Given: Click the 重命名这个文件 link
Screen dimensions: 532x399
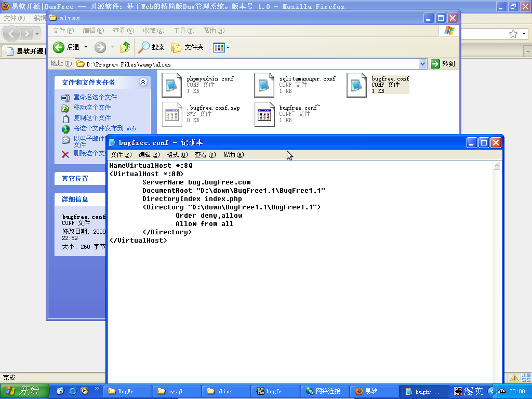Looking at the screenshot, I should tap(96, 97).
